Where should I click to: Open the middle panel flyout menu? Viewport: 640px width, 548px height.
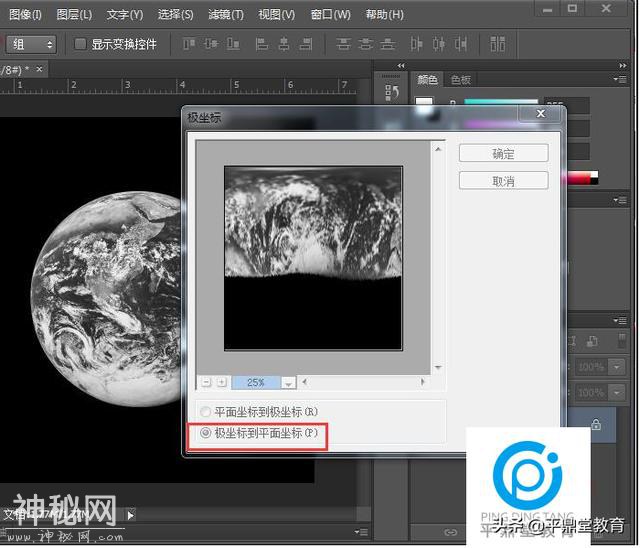point(620,200)
